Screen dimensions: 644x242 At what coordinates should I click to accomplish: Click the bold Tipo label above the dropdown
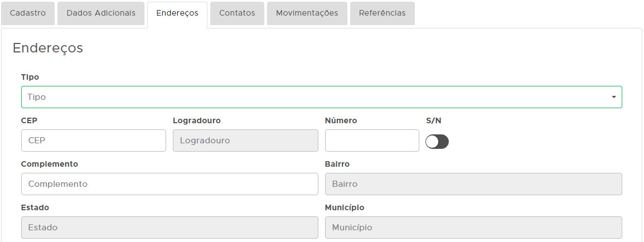point(30,77)
